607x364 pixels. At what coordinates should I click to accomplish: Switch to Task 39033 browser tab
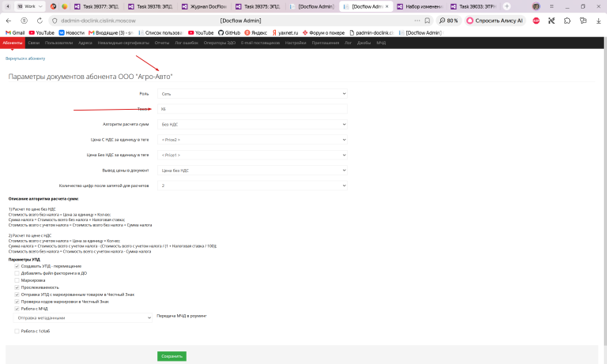473,6
